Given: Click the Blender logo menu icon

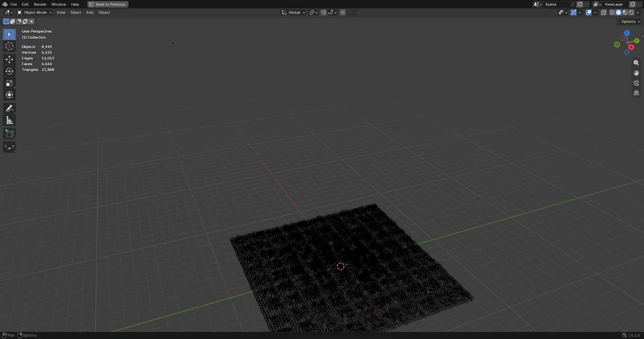Looking at the screenshot, I should pos(5,4).
